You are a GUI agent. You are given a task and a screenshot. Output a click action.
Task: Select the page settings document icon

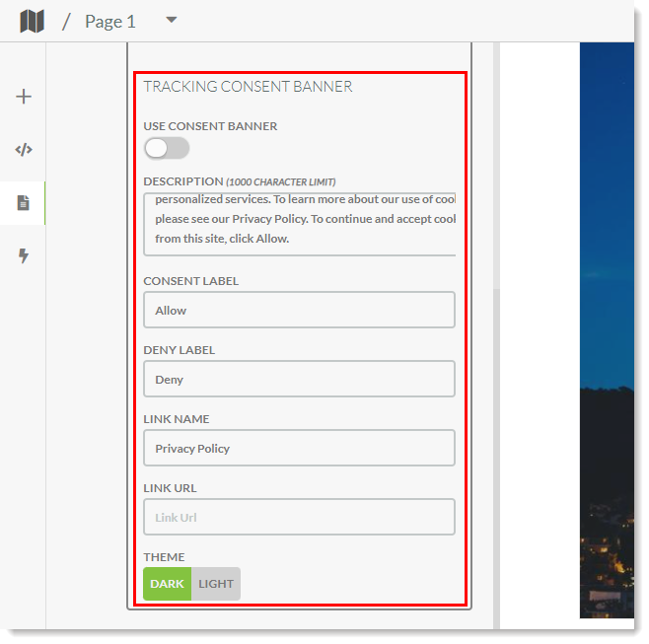point(24,203)
